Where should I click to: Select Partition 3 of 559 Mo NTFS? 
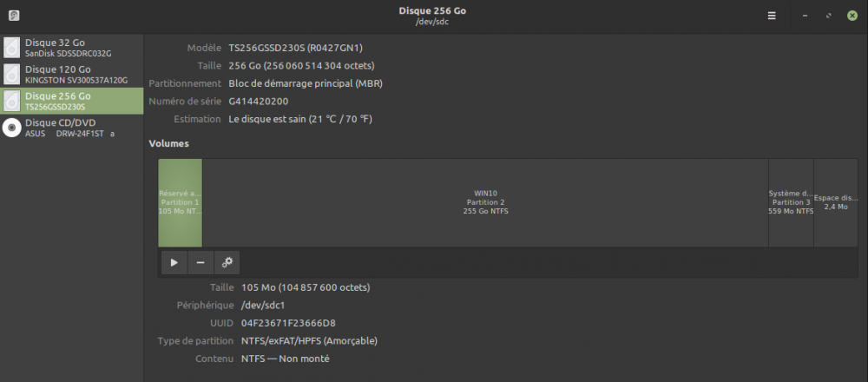[790, 202]
